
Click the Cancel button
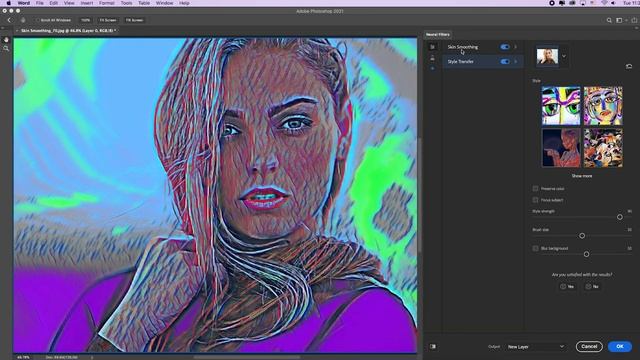click(x=589, y=347)
